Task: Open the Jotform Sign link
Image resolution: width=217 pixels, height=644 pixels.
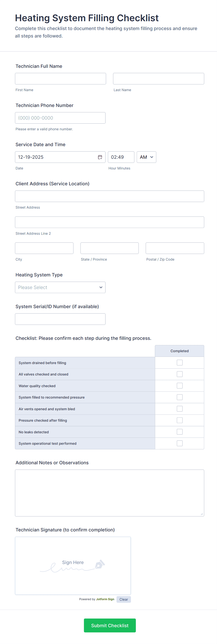Action: point(105,599)
